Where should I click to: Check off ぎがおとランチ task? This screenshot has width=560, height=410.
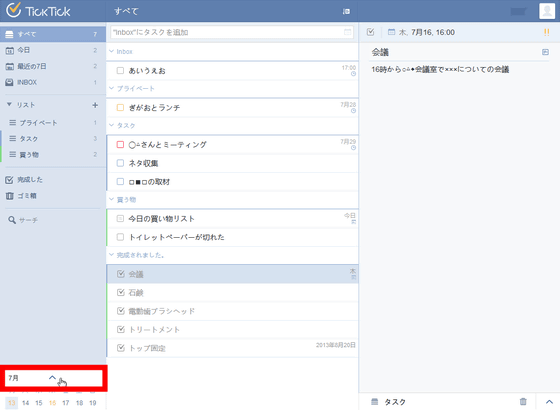[120, 108]
